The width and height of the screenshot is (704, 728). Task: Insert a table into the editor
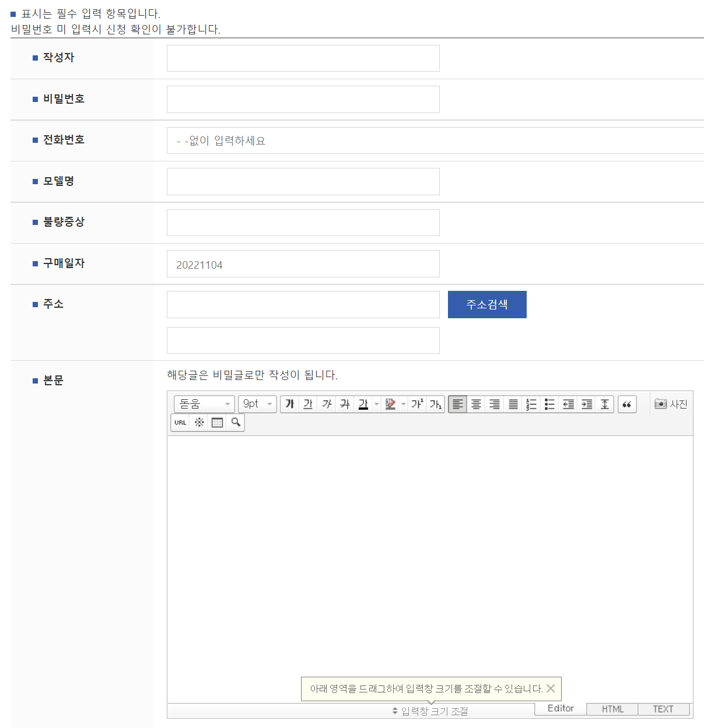tap(217, 422)
